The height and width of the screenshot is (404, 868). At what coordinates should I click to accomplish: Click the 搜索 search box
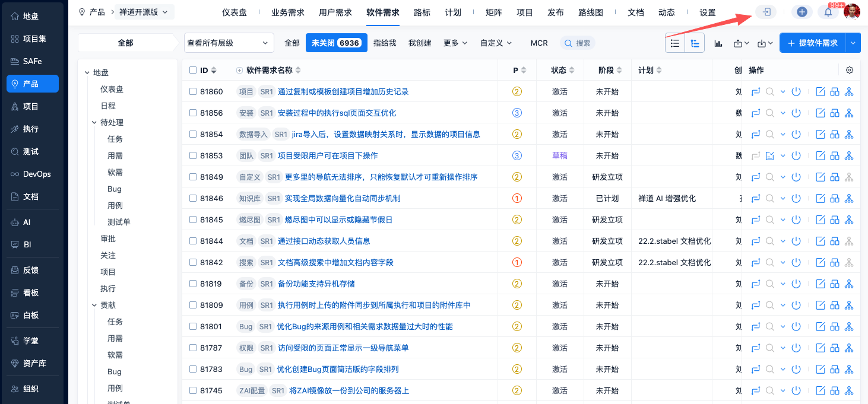coord(578,43)
